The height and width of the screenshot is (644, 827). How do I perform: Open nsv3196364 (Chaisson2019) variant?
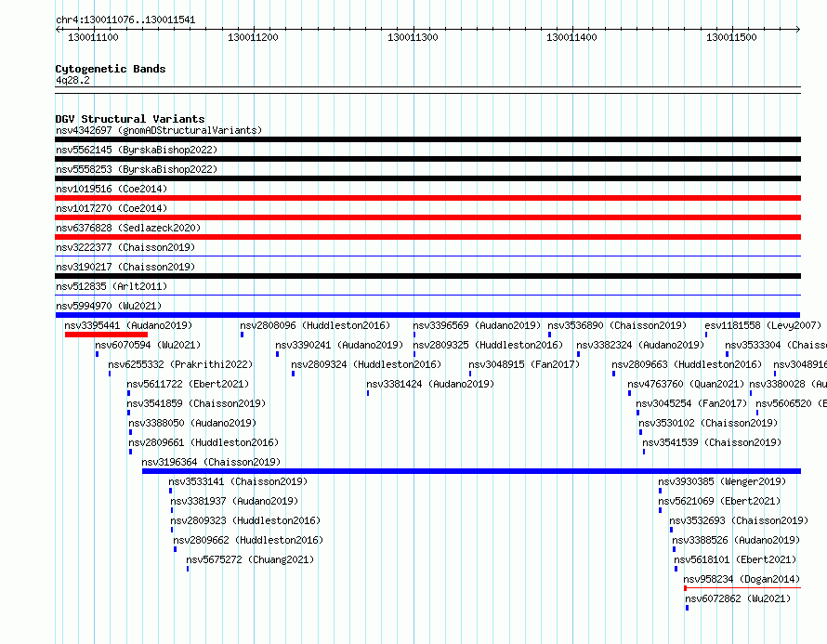[211, 462]
